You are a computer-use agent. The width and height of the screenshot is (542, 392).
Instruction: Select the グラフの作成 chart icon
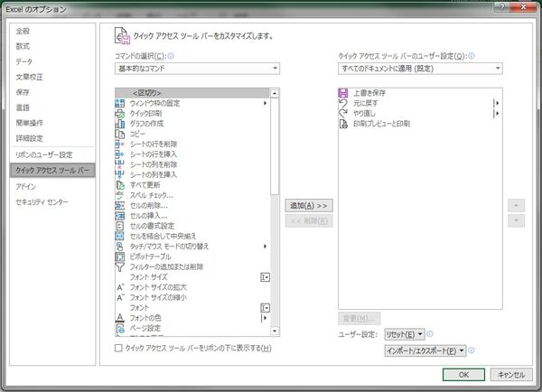click(x=120, y=123)
